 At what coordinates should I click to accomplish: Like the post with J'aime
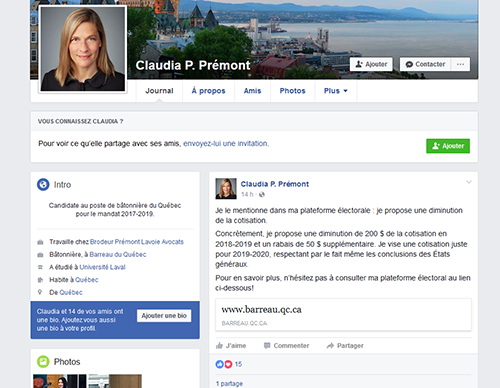pyautogui.click(x=231, y=346)
